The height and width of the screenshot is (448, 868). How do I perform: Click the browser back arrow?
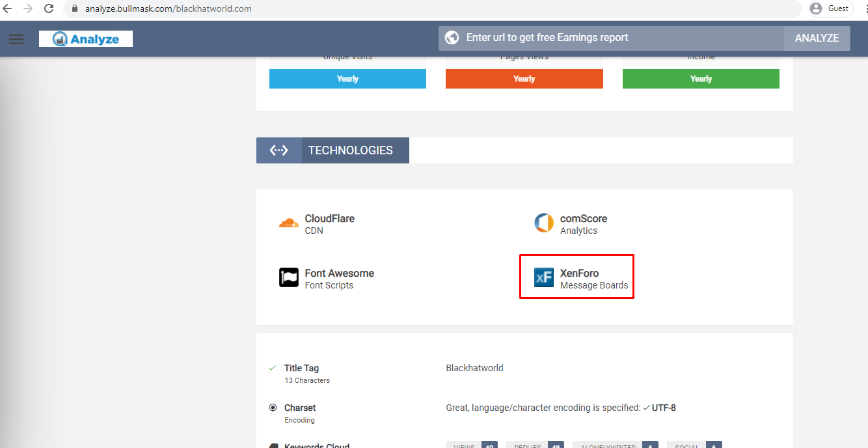[8, 8]
